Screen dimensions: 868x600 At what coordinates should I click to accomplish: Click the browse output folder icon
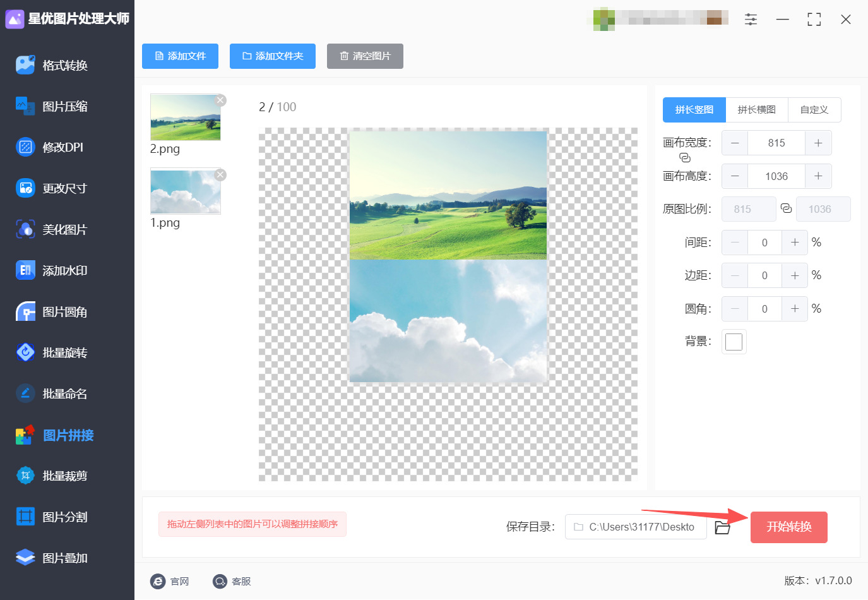click(x=723, y=527)
